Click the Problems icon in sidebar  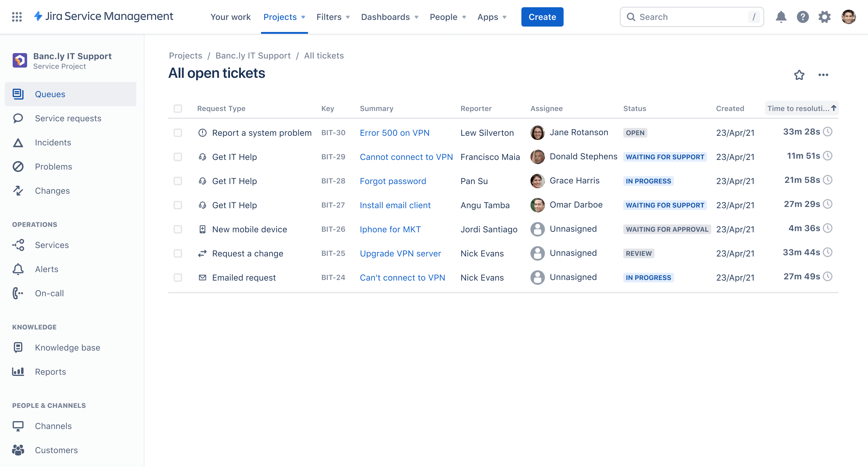18,166
